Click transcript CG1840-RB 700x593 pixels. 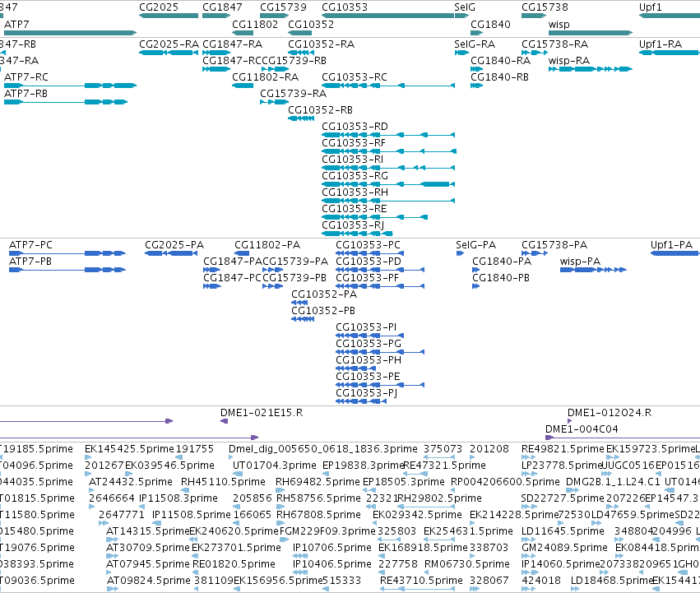(477, 86)
